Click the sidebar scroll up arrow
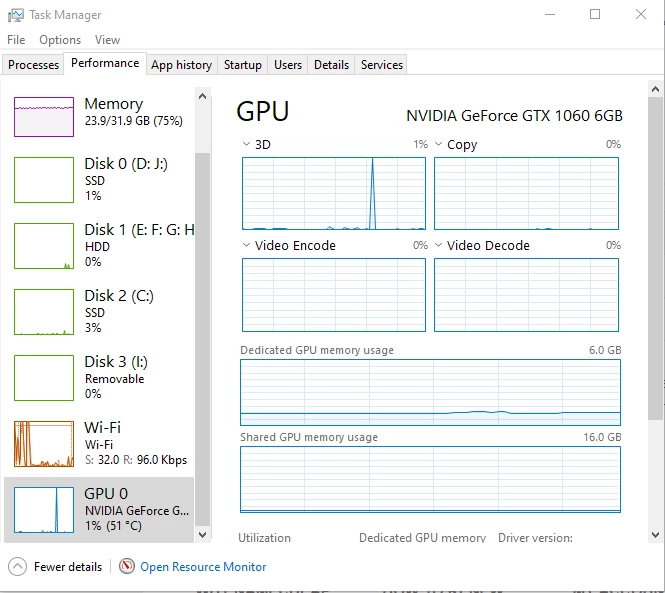Image resolution: width=665 pixels, height=593 pixels. (202, 96)
